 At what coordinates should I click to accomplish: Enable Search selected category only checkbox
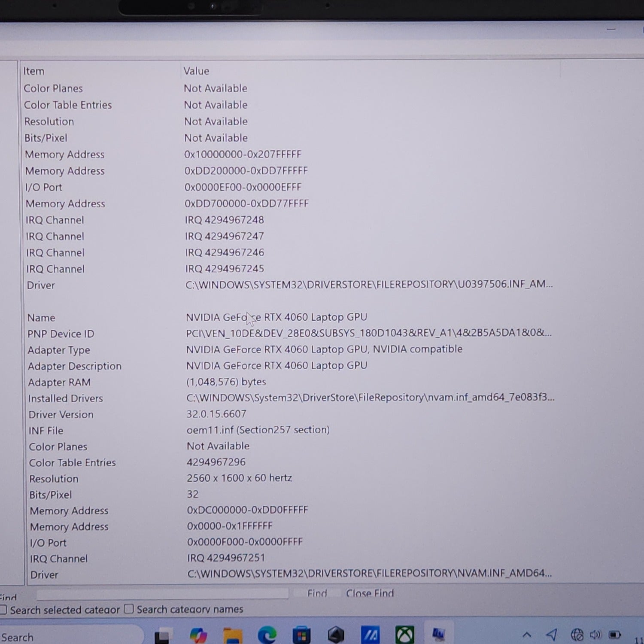click(x=3, y=610)
